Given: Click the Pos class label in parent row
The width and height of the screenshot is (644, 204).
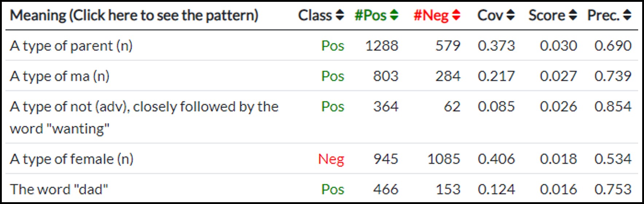Looking at the screenshot, I should (333, 46).
